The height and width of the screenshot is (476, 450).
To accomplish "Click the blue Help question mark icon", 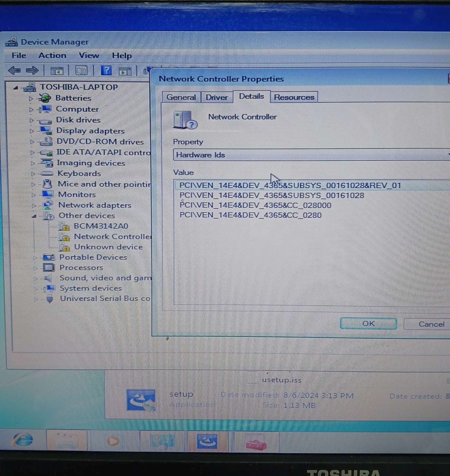I will (106, 71).
